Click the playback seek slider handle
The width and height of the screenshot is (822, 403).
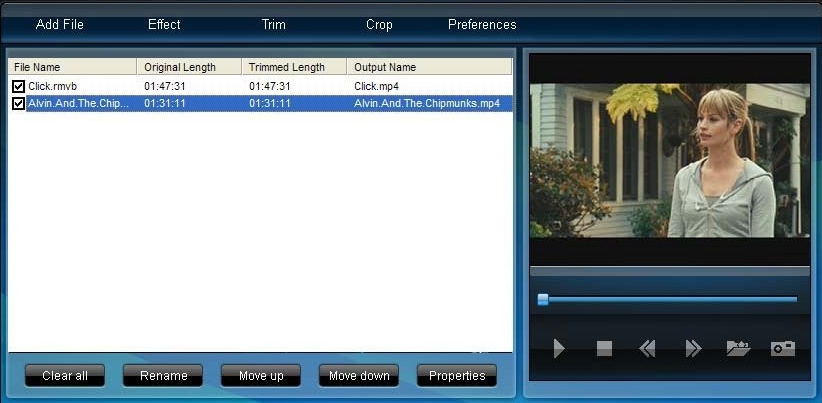[543, 300]
